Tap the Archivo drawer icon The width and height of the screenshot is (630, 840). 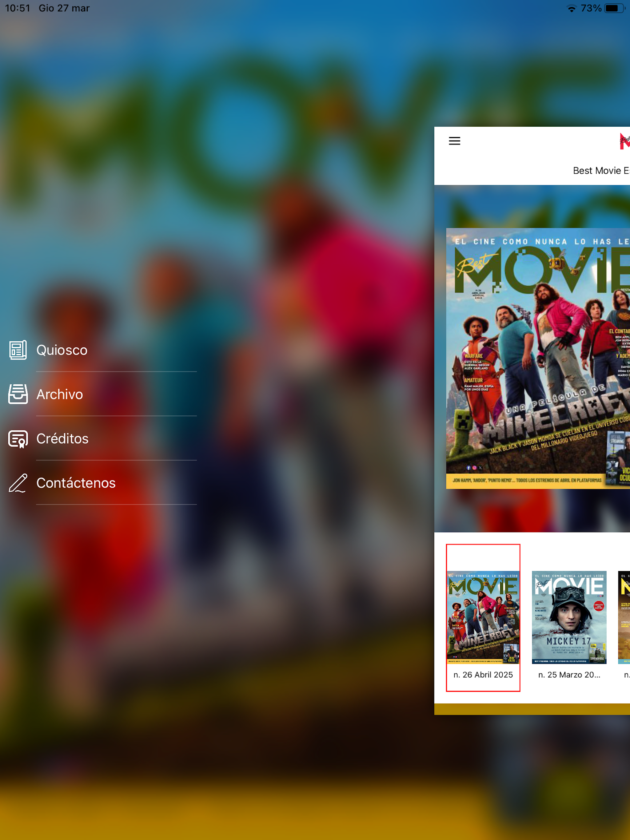coord(18,394)
